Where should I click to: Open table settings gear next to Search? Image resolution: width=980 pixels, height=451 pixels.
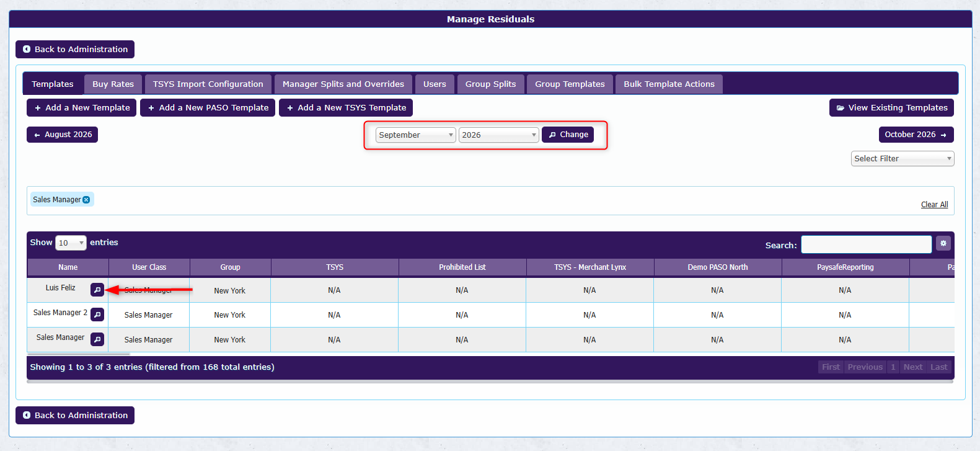point(943,244)
